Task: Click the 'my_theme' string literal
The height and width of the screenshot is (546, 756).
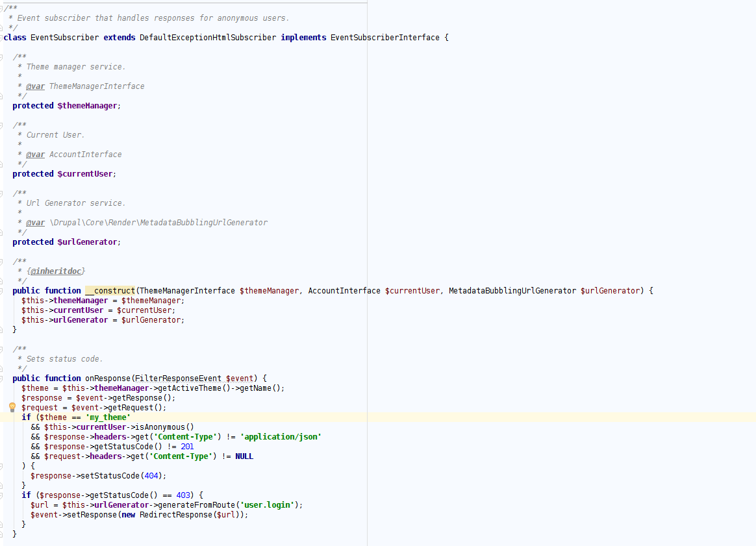Action: (x=108, y=417)
